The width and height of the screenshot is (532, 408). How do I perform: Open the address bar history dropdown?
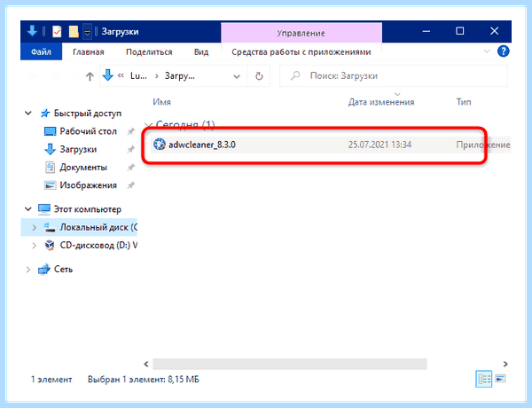click(x=237, y=76)
